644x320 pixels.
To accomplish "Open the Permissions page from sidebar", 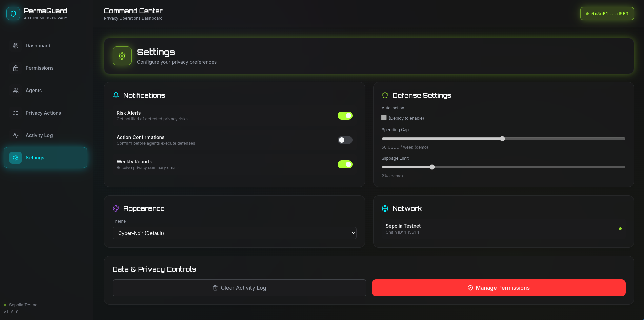I will coord(39,68).
